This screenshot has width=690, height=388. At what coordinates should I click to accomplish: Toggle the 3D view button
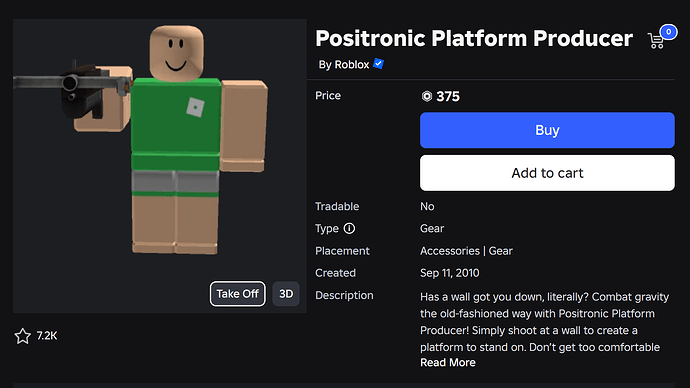coord(286,293)
